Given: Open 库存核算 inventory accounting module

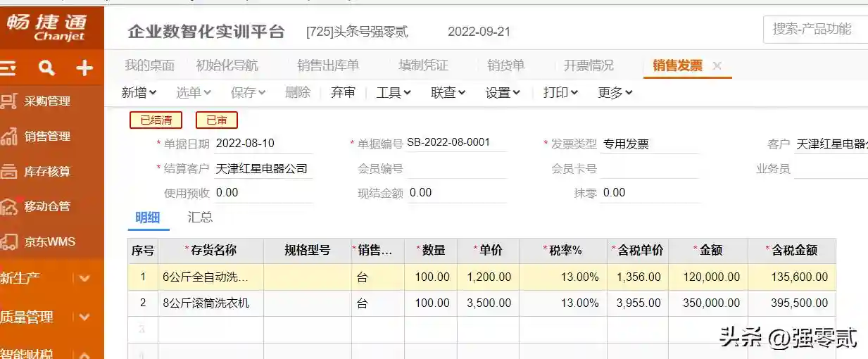Looking at the screenshot, I should (x=46, y=172).
